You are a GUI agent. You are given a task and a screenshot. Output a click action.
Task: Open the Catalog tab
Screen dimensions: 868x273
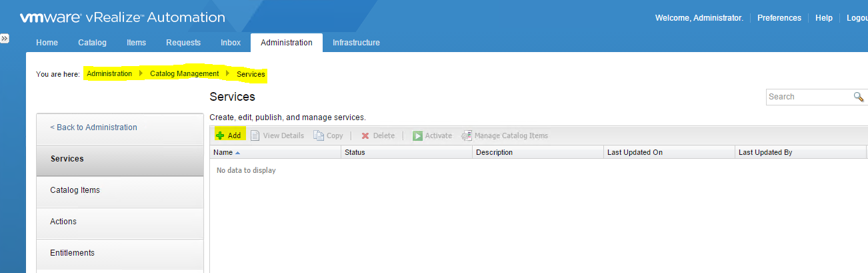92,43
